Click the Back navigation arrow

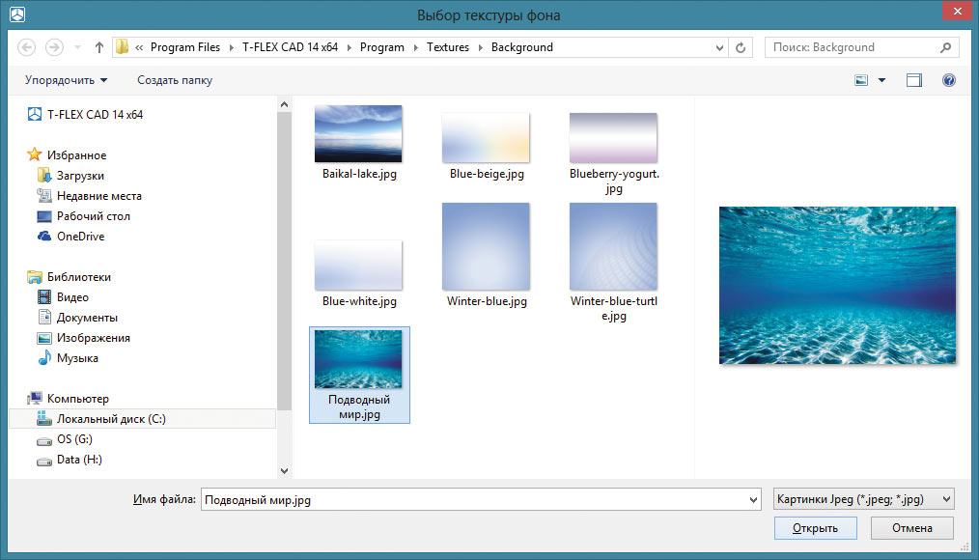tap(26, 47)
